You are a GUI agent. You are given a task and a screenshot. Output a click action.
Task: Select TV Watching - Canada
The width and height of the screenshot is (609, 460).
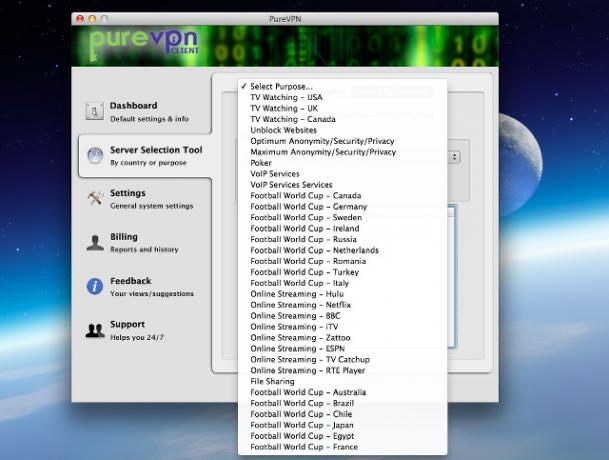click(343, 119)
